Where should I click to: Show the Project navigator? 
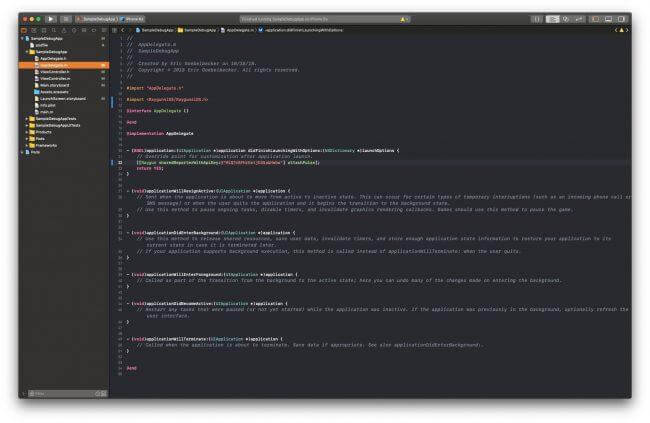tap(24, 30)
